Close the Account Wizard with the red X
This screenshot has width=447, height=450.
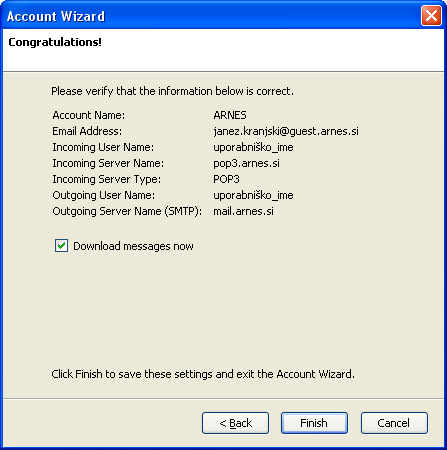[x=431, y=16]
